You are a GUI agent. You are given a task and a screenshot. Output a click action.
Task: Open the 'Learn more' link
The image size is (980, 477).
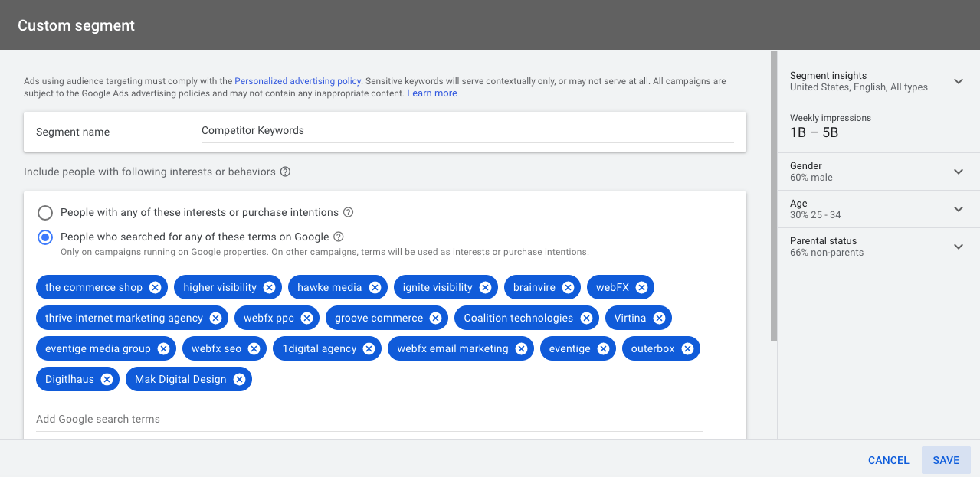pyautogui.click(x=432, y=93)
